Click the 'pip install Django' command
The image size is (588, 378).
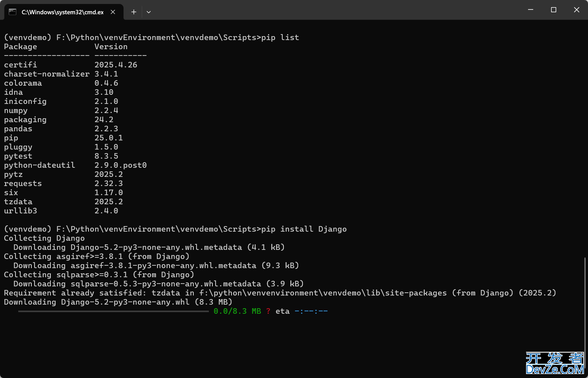coord(304,229)
